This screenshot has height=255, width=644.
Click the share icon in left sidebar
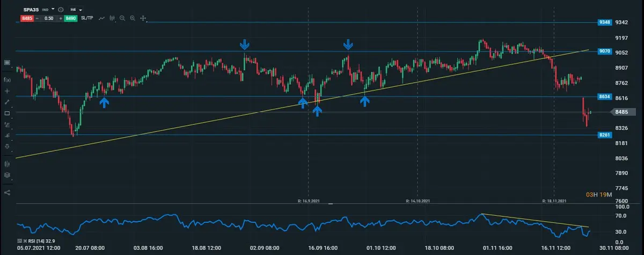pyautogui.click(x=8, y=192)
